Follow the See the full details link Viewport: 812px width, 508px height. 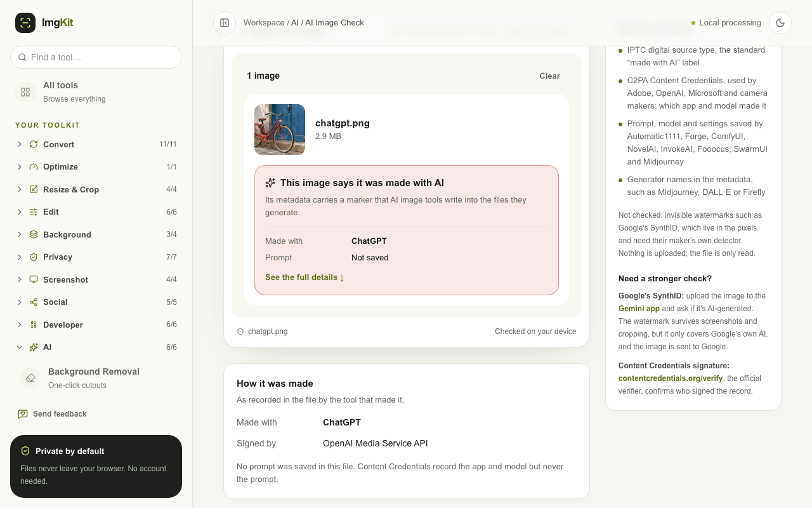pos(304,277)
